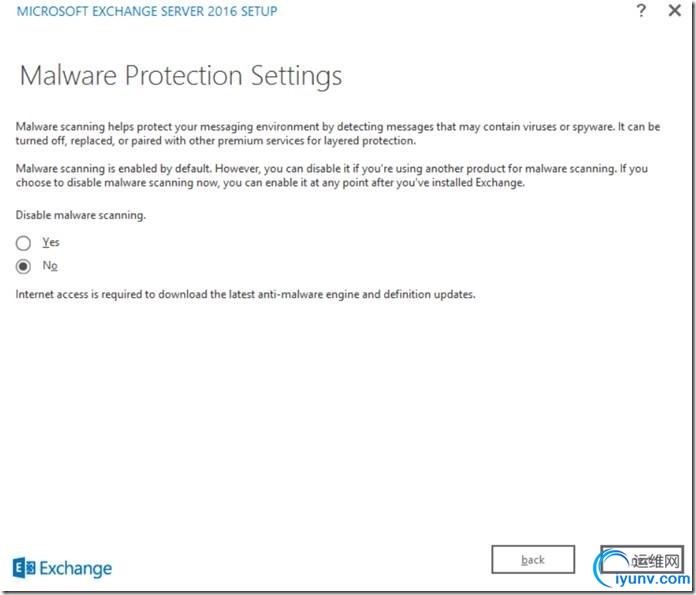Select the No radio button

(23, 266)
